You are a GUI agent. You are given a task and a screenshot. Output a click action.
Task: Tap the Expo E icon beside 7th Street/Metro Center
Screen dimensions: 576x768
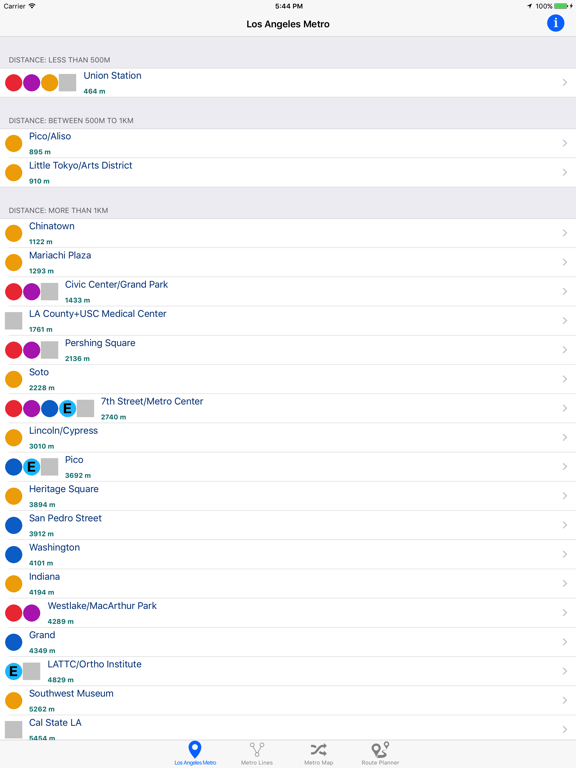pyautogui.click(x=68, y=408)
